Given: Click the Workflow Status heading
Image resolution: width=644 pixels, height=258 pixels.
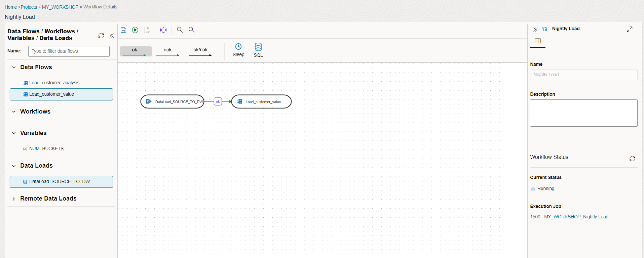Looking at the screenshot, I should tap(549, 157).
